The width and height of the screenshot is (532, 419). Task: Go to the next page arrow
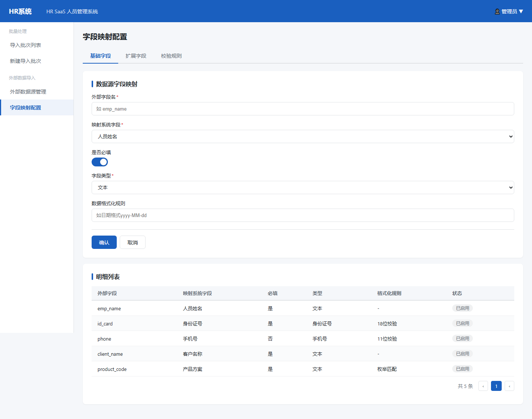tap(509, 386)
